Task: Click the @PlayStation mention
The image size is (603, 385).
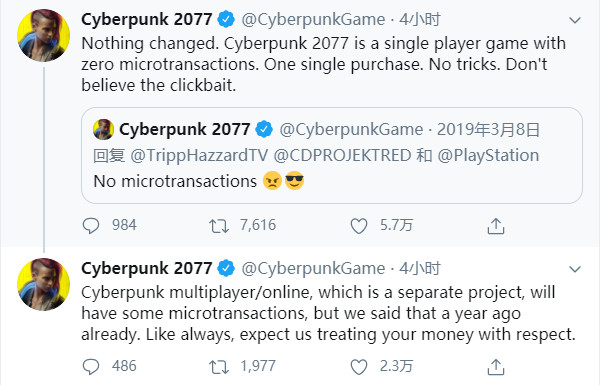Action: (x=488, y=155)
